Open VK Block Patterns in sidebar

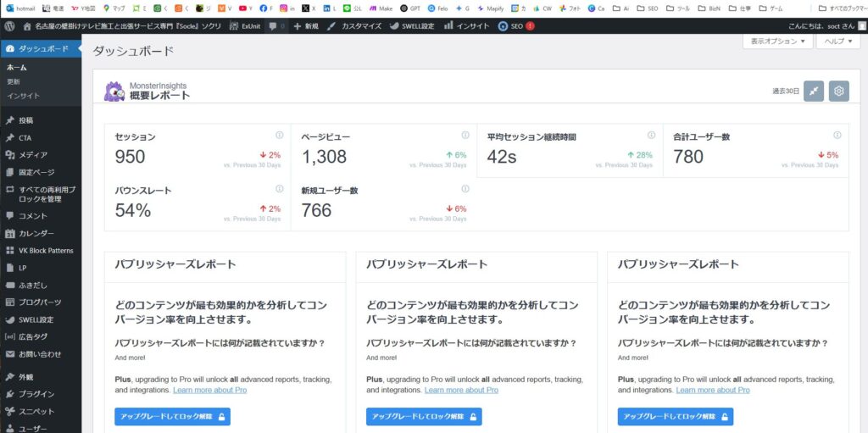[41, 250]
